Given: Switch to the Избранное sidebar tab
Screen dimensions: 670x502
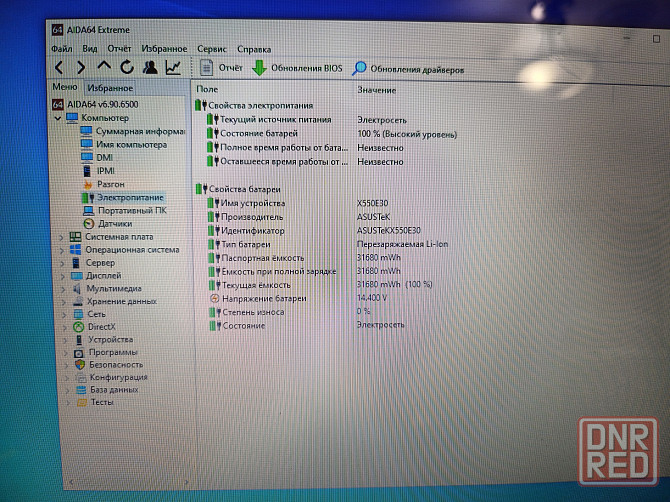Looking at the screenshot, I should (x=110, y=88).
